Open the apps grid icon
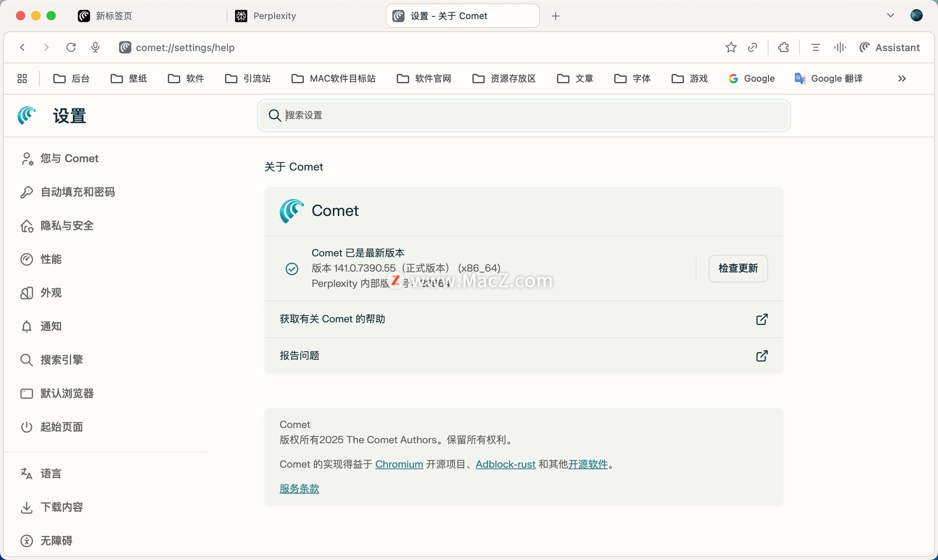The height and width of the screenshot is (560, 938). point(22,79)
